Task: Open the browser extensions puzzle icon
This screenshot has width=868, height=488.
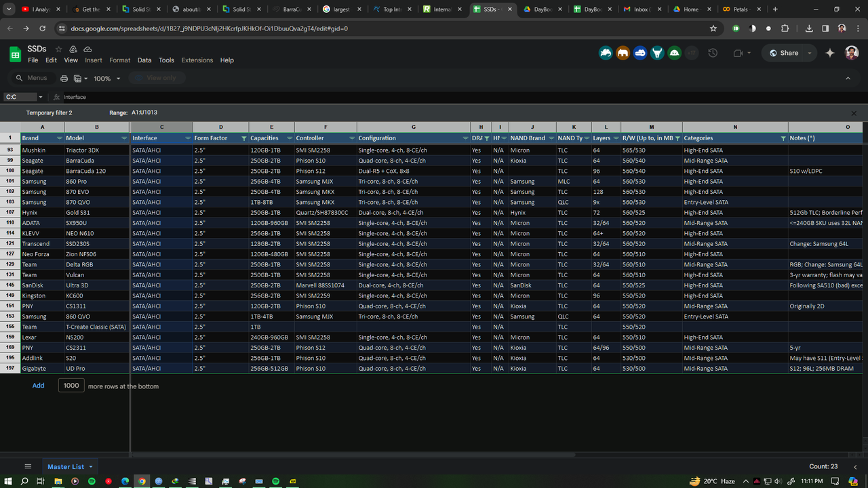Action: pyautogui.click(x=785, y=28)
